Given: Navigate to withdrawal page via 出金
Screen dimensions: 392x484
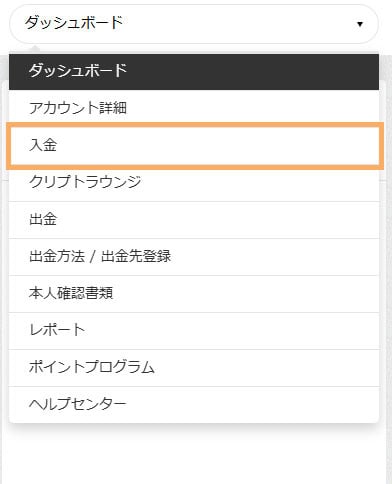Looking at the screenshot, I should (x=194, y=220).
